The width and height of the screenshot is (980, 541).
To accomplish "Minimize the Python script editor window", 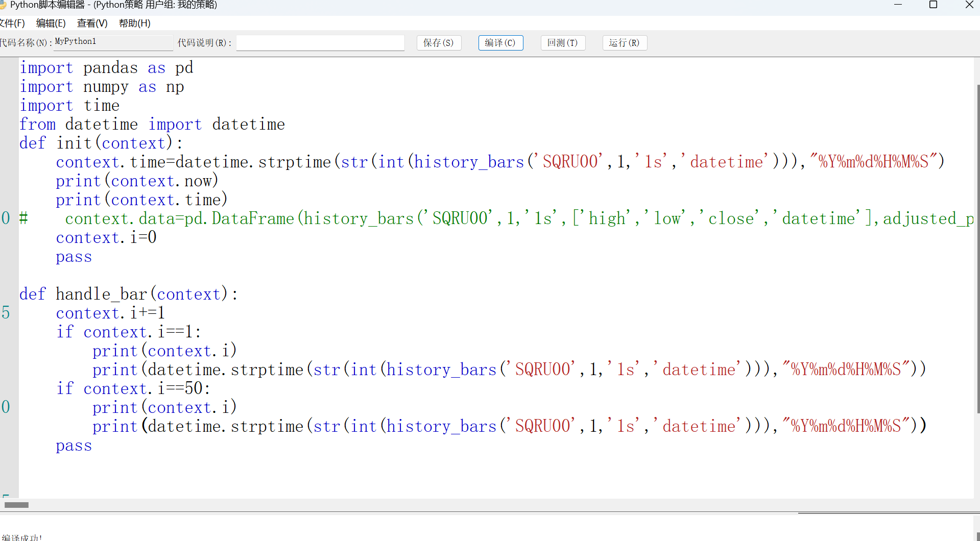I will (x=898, y=5).
